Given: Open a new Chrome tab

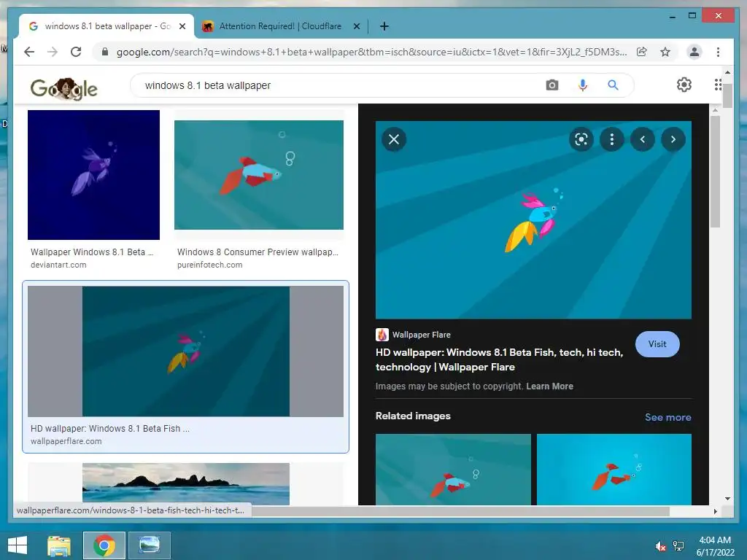Looking at the screenshot, I should click(x=384, y=26).
